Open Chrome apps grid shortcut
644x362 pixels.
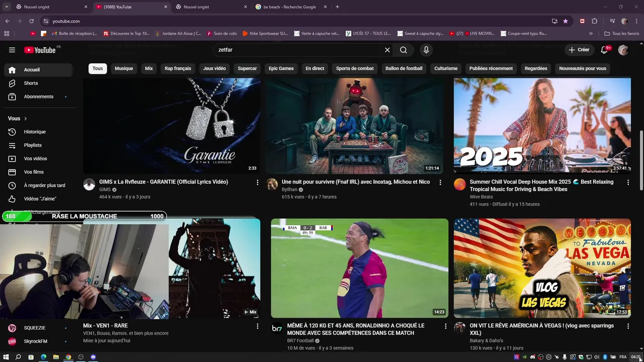click(x=7, y=34)
